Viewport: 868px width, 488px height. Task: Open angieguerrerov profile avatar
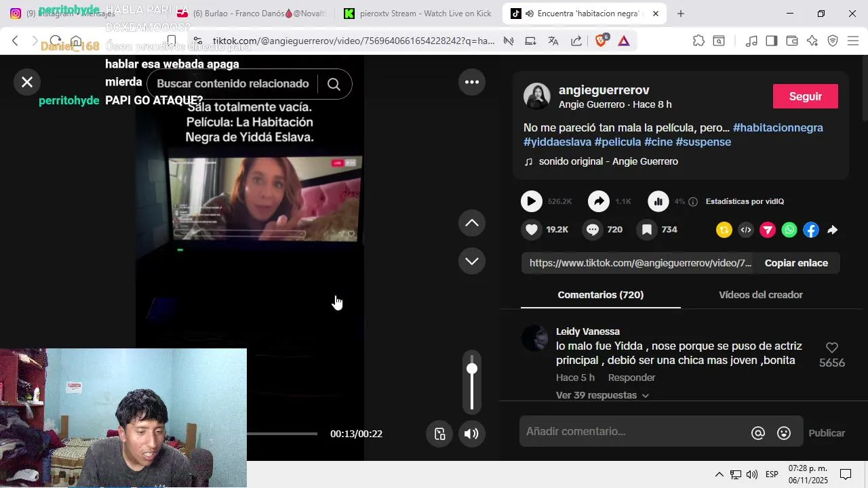pos(537,96)
